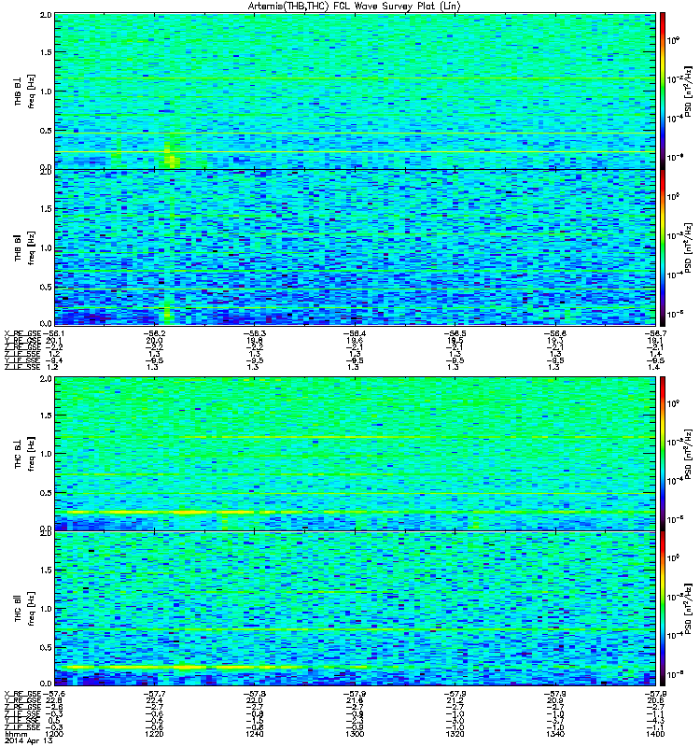The width and height of the screenshot is (700, 747).
Task: Click the 1.2 Hz horizontal line in THC B⊥ panel
Action: 355,437
